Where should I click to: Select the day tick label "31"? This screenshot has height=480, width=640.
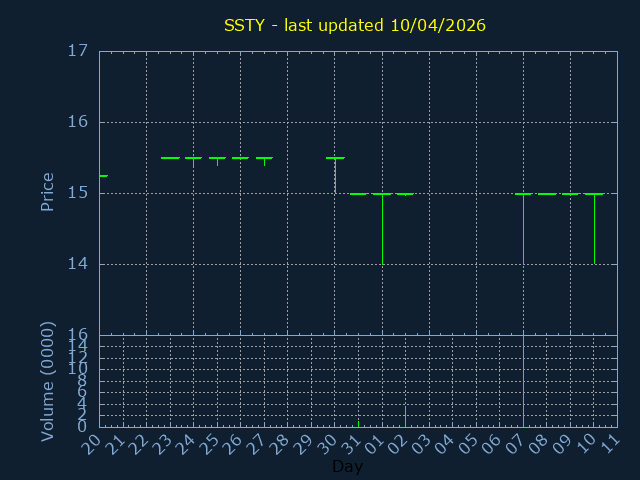pos(350,444)
